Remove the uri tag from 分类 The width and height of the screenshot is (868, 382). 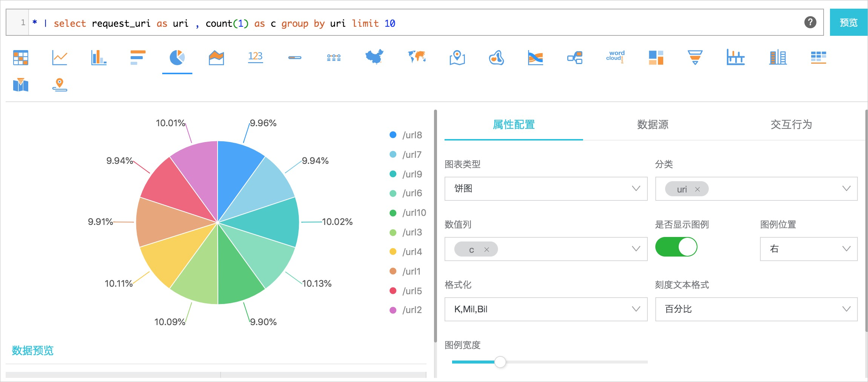coord(697,189)
